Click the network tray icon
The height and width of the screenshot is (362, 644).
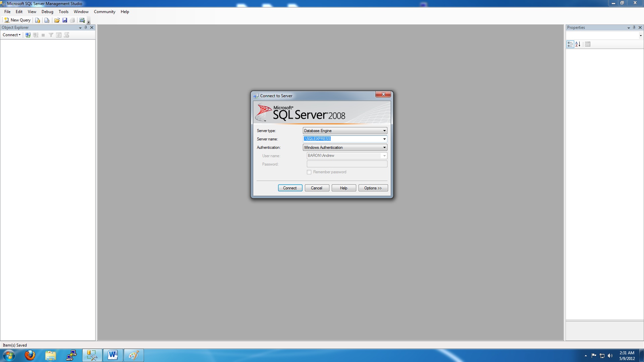point(602,356)
